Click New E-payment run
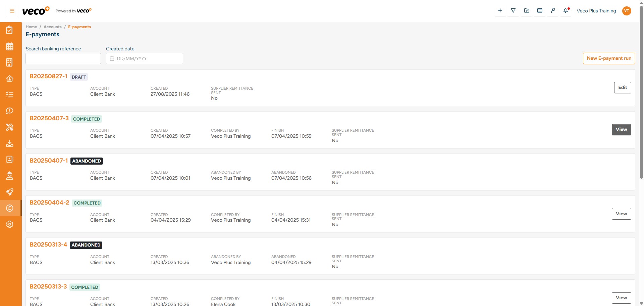The height and width of the screenshot is (306, 644). click(609, 58)
